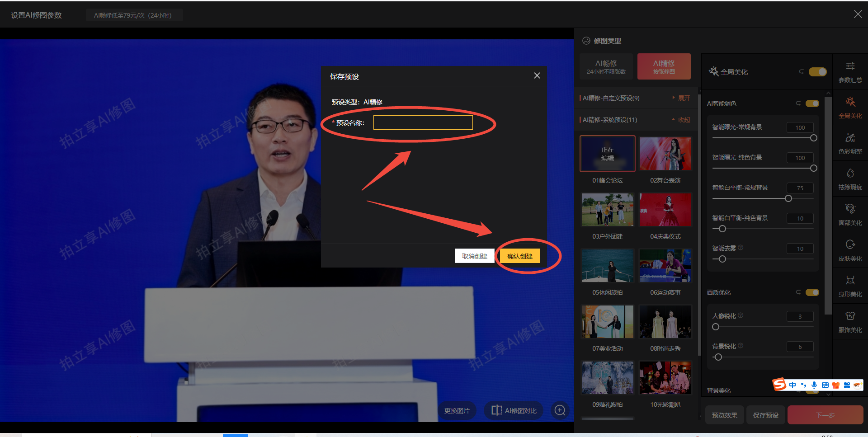This screenshot has height=437, width=868.
Task: Switch to the AI畅修 tab
Action: click(x=606, y=66)
